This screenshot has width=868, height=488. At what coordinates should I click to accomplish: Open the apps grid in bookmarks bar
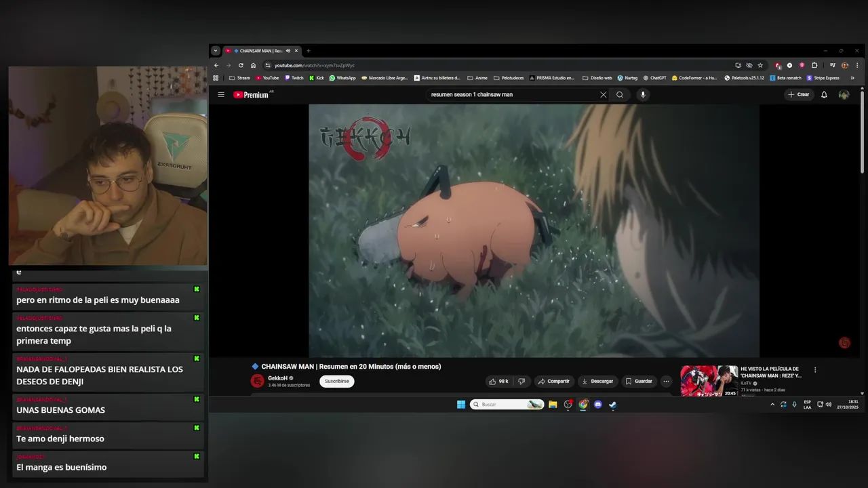[x=216, y=78]
